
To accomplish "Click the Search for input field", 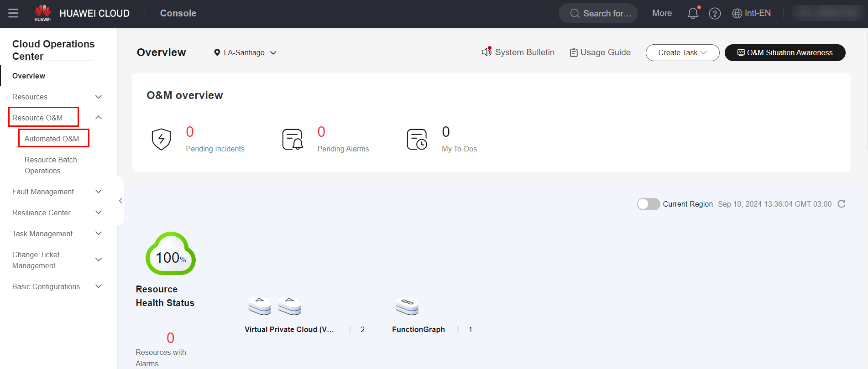I will pyautogui.click(x=598, y=14).
